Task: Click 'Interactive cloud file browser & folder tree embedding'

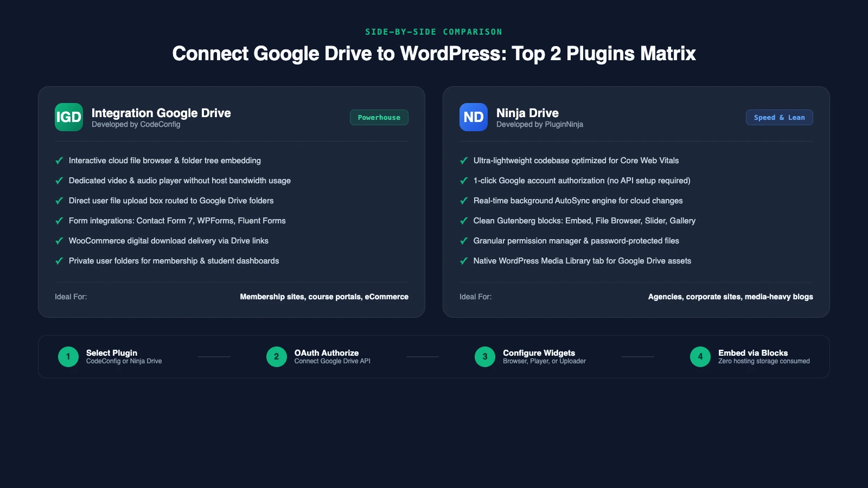Action: (x=165, y=160)
